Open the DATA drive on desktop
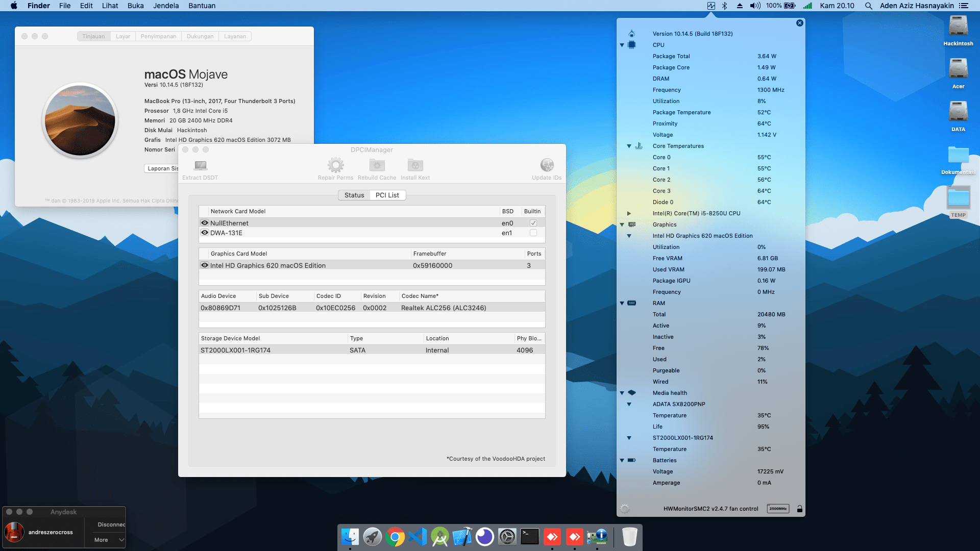980x551 pixels. click(x=958, y=116)
